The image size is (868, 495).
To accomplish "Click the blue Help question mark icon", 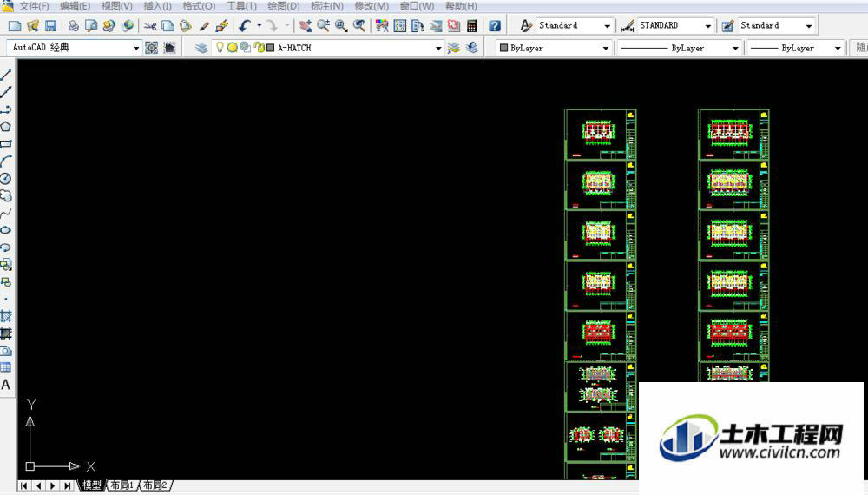I will [495, 25].
